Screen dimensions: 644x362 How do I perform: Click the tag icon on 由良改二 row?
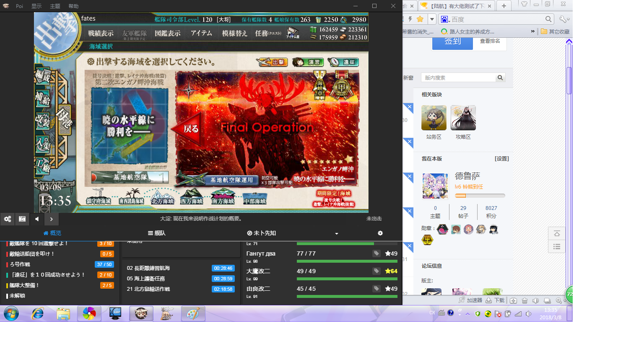[x=377, y=289]
